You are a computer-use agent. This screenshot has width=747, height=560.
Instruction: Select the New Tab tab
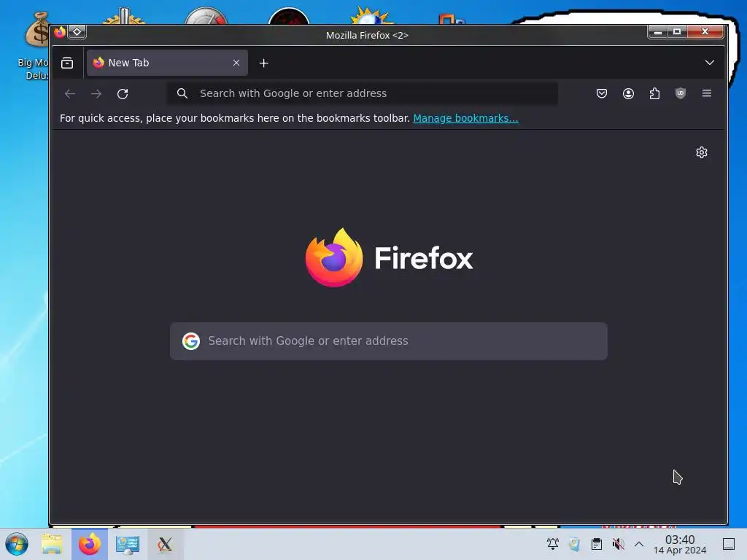pos(167,63)
